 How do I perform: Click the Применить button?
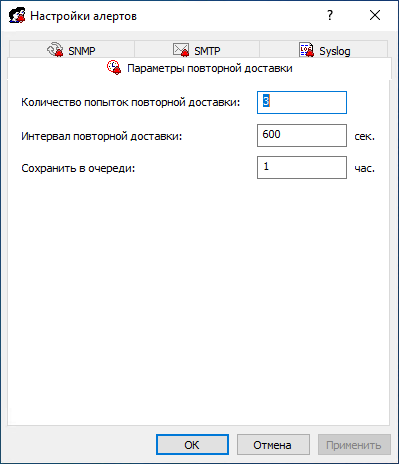point(354,445)
